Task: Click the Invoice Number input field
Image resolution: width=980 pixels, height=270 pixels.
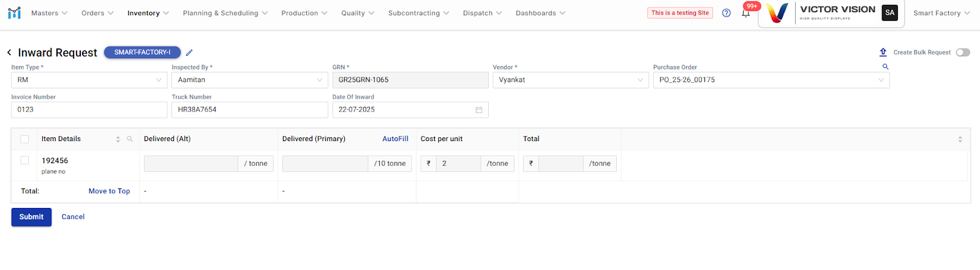Action: tap(89, 110)
